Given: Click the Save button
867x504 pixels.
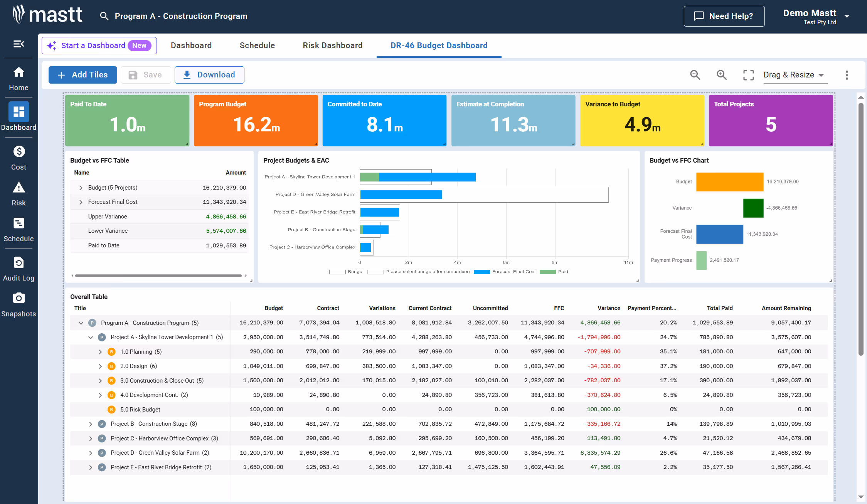Looking at the screenshot, I should 146,75.
